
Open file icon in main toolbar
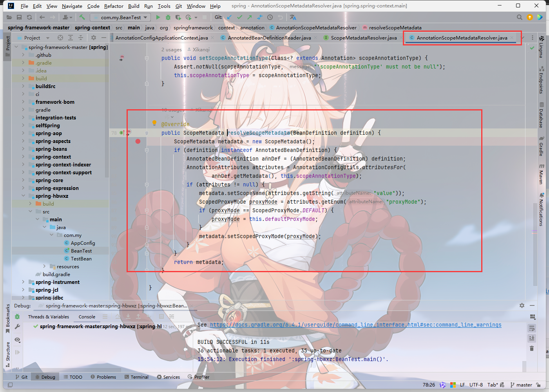coord(9,17)
